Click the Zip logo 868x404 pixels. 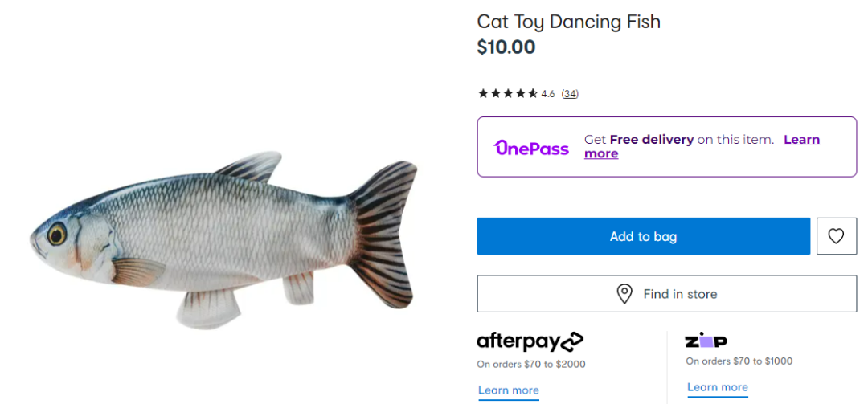[706, 341]
